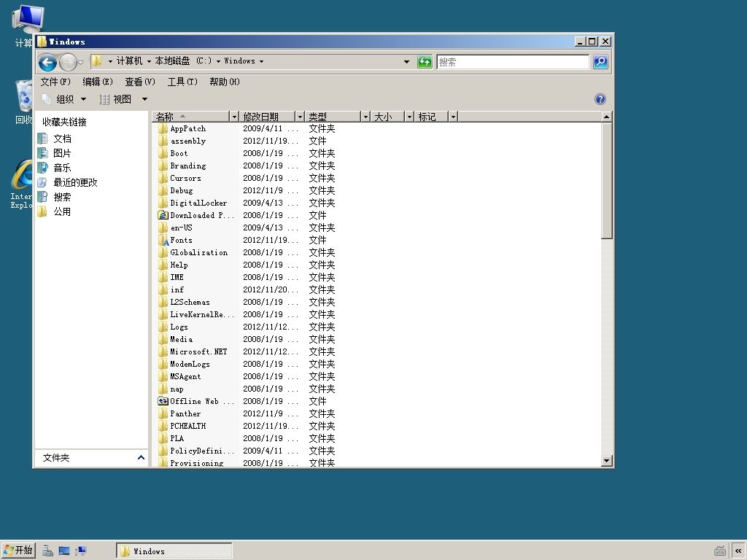Expand the 文件夹 pane chevron

click(x=141, y=458)
